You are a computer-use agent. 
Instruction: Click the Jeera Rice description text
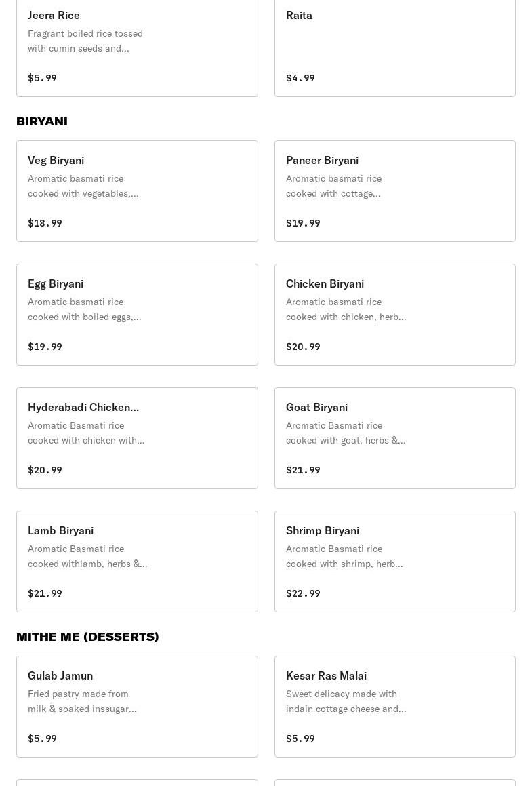(85, 41)
